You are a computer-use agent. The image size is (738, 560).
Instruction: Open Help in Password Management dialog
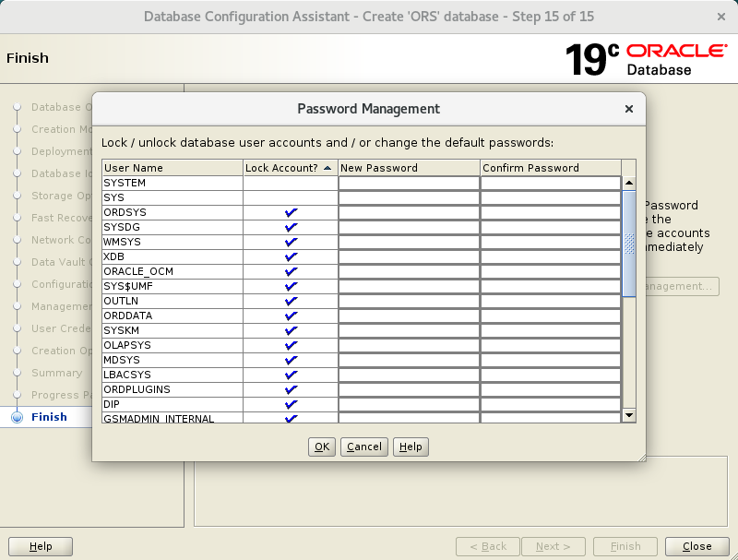tap(411, 447)
